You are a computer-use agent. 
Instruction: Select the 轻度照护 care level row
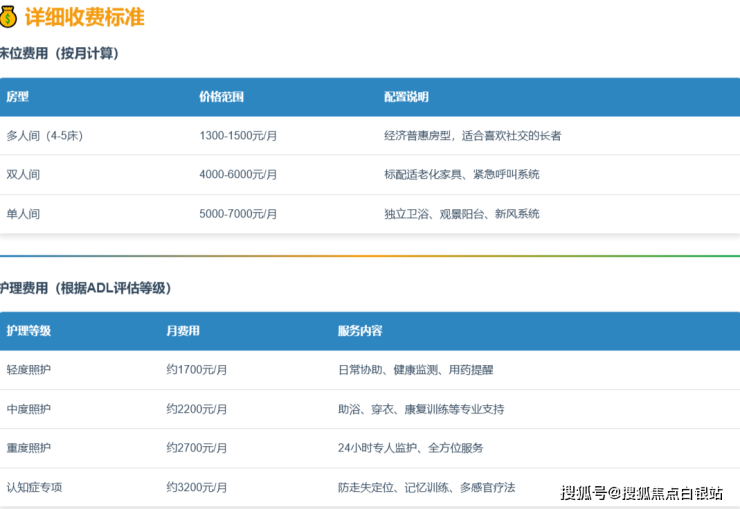tap(28, 370)
